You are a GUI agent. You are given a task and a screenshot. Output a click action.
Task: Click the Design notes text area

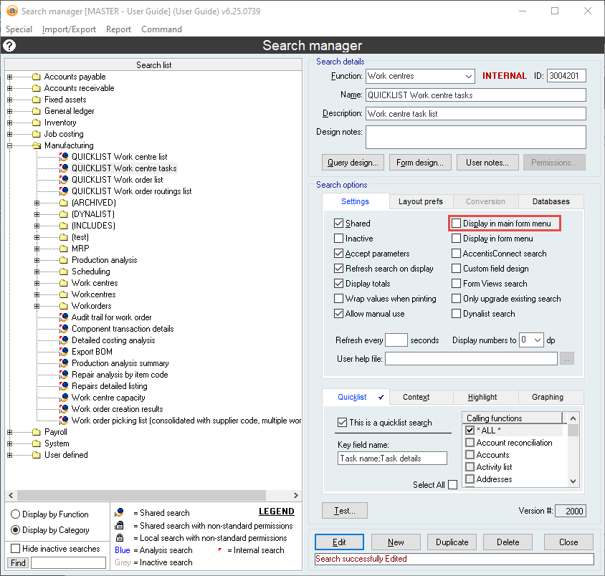coord(476,137)
